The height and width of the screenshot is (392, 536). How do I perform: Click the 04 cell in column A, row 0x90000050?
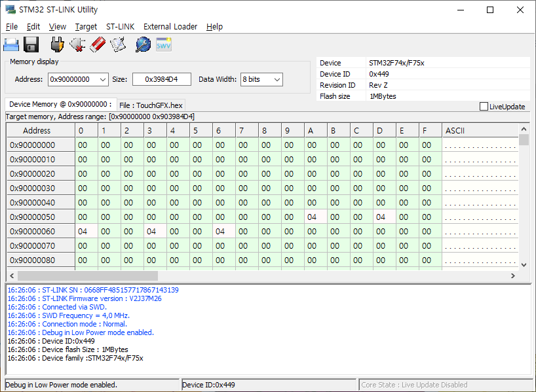[x=316, y=217]
